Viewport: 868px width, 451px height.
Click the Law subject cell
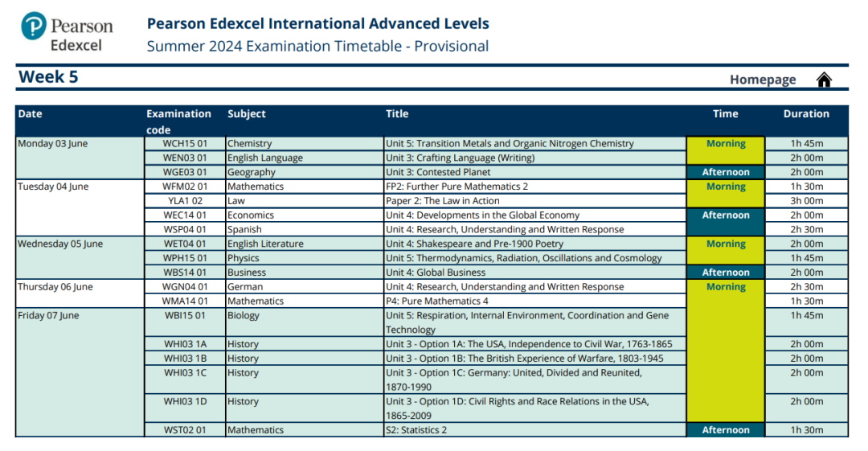[304, 201]
